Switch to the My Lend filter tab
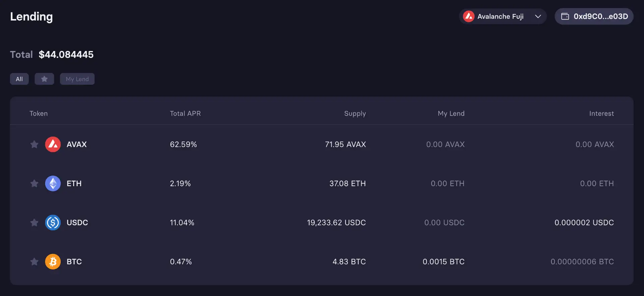Viewport: 644px width, 296px height. pos(77,79)
